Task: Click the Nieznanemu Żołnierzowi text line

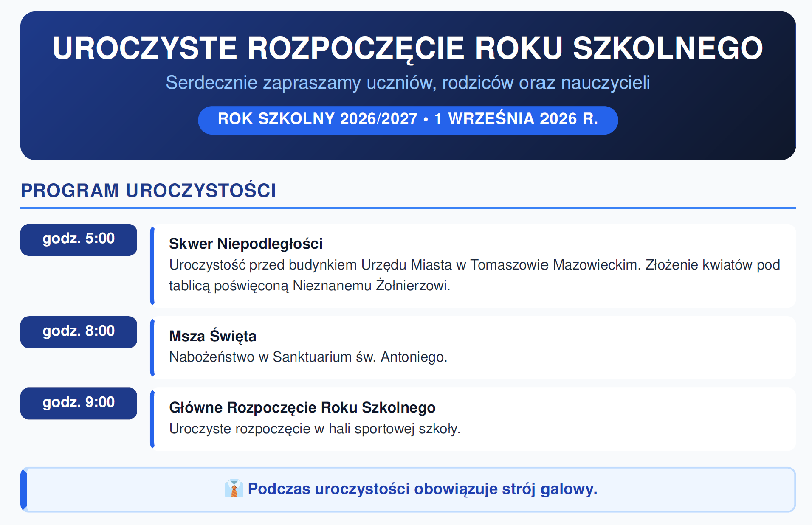Action: click(x=310, y=286)
